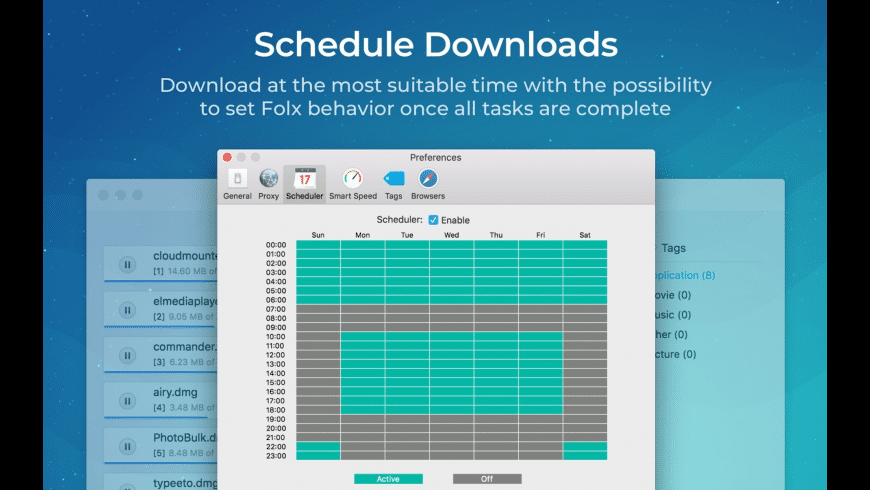The height and width of the screenshot is (490, 870).
Task: Pause the PhotoBulk download
Action: click(x=127, y=447)
